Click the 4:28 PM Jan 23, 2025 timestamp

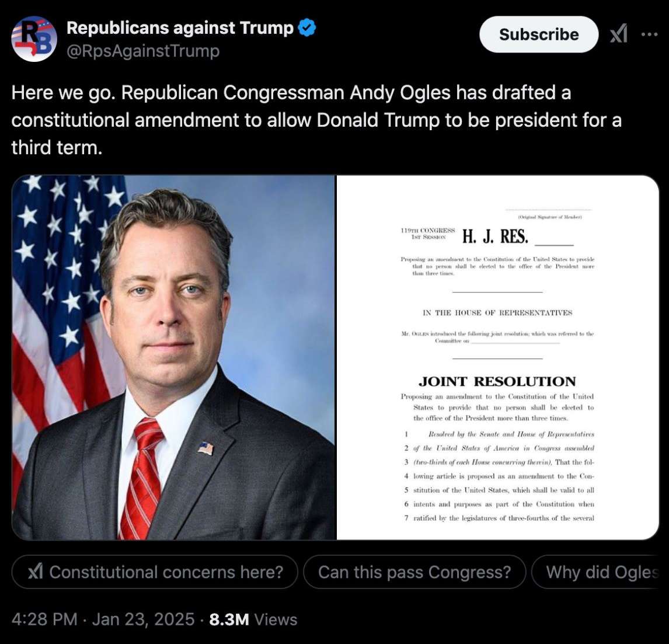[103, 619]
